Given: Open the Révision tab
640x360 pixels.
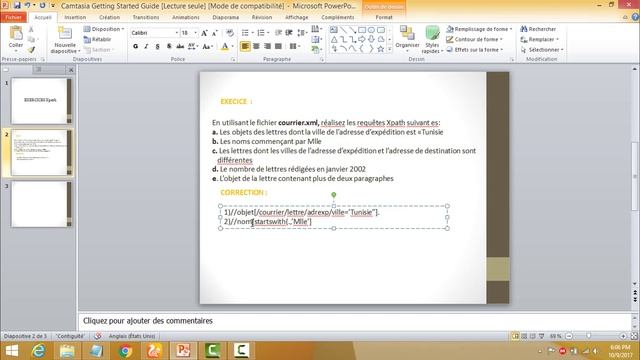Looking at the screenshot, I should pyautogui.click(x=262, y=17).
